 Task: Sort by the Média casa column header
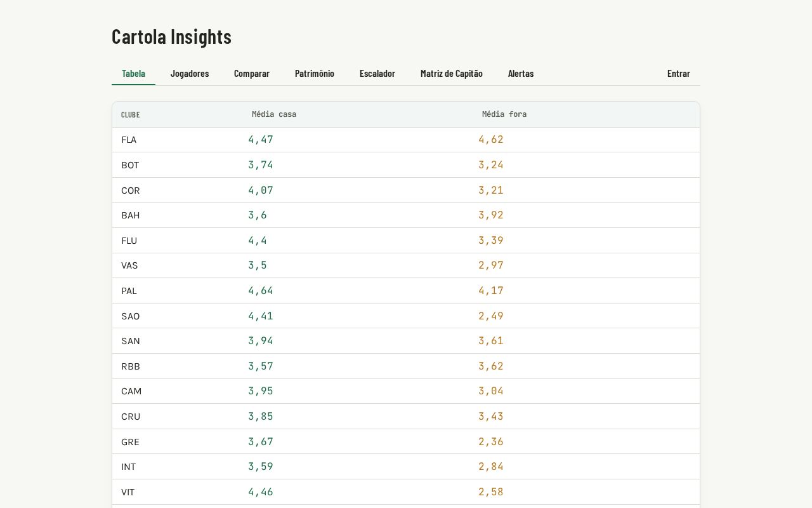[274, 114]
